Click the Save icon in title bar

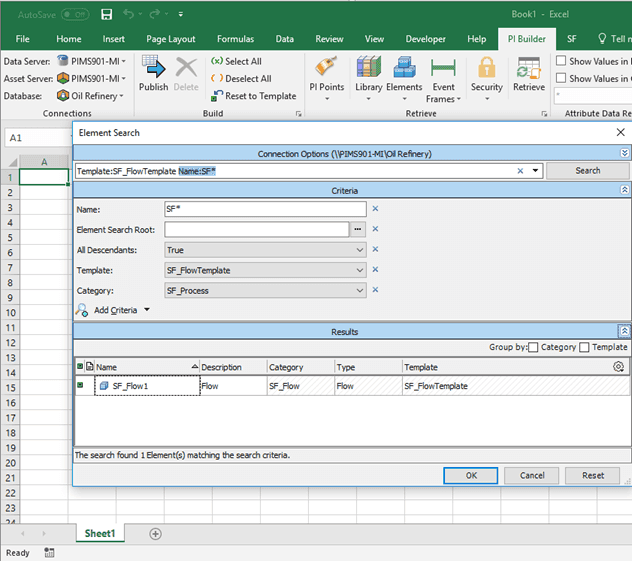point(106,15)
